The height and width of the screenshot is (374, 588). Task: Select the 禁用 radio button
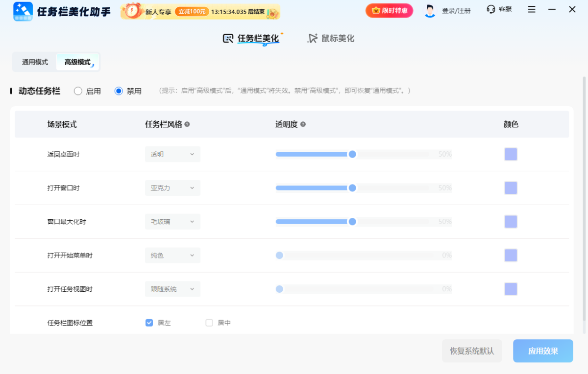click(118, 91)
